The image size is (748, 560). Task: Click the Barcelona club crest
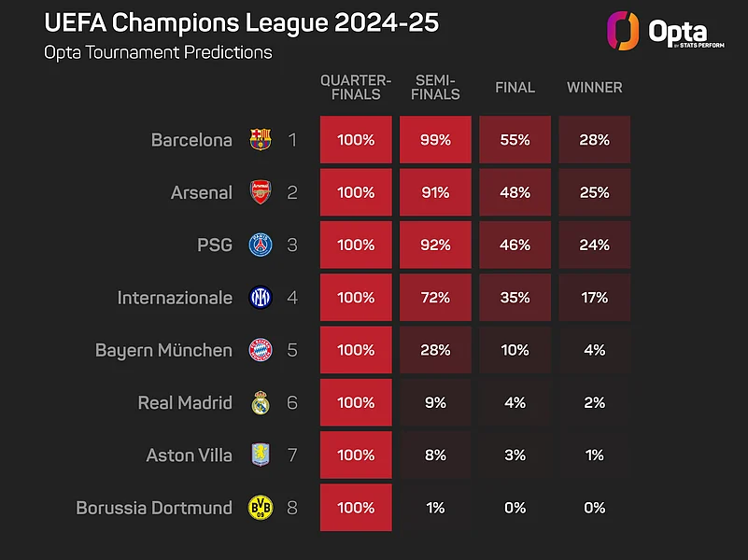(261, 140)
